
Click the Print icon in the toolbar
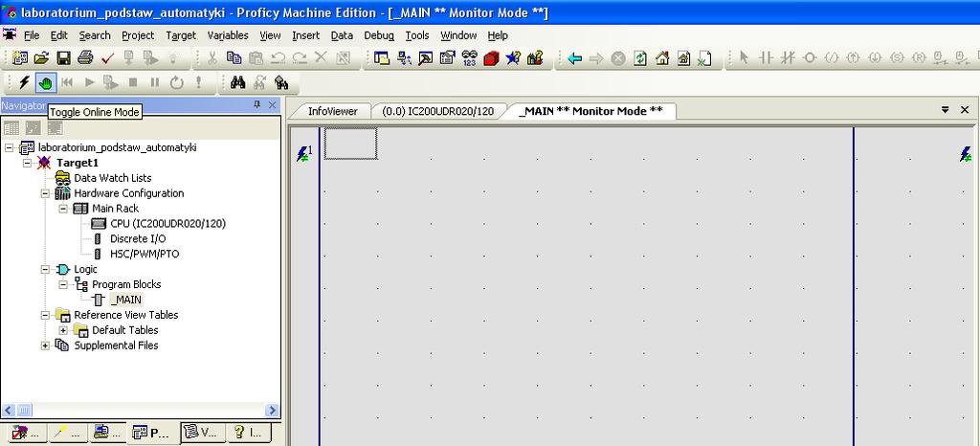(x=85, y=58)
